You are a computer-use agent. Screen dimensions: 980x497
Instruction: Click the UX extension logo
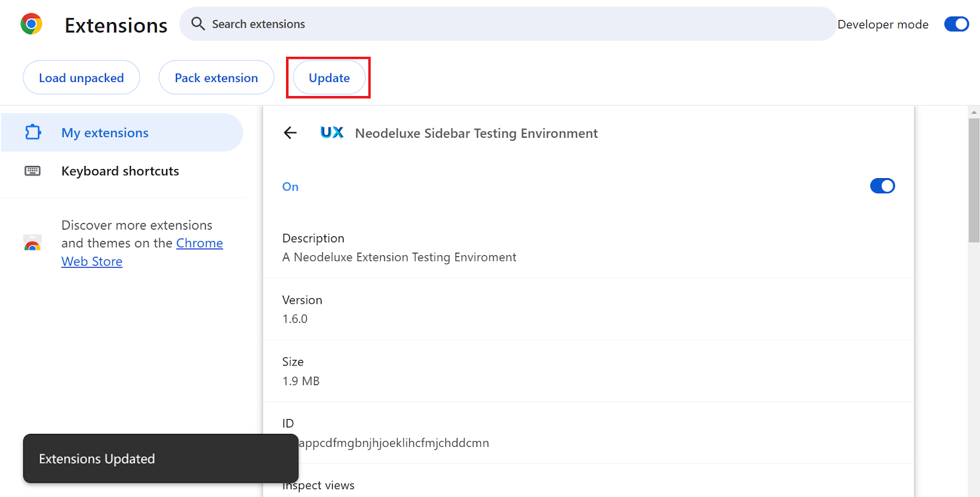point(332,133)
